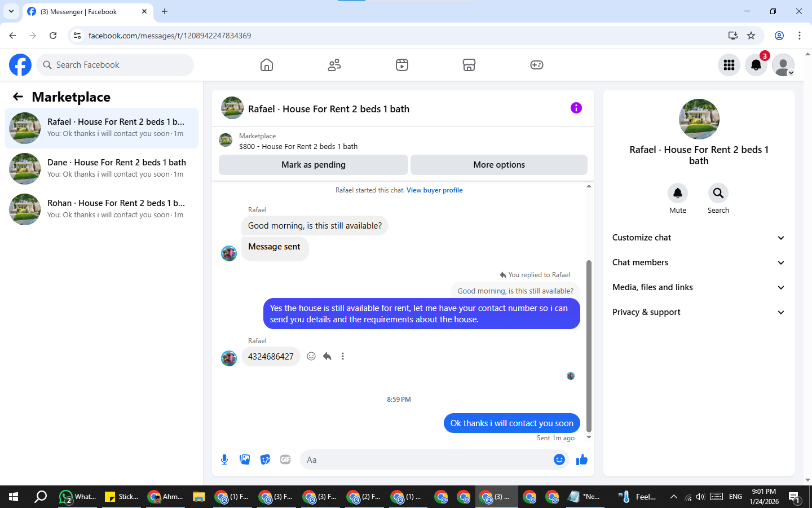
Task: Open the $800 House For Rent listing
Action: click(298, 146)
